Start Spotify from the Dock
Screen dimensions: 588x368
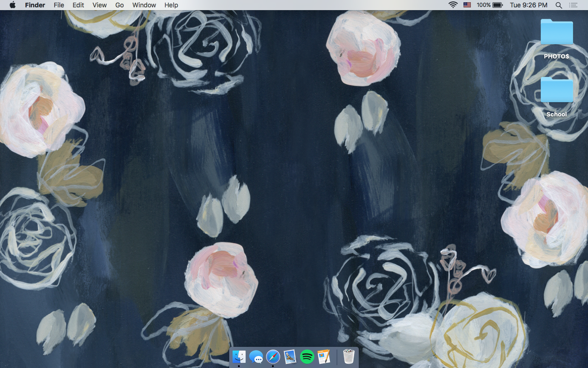[307, 356]
